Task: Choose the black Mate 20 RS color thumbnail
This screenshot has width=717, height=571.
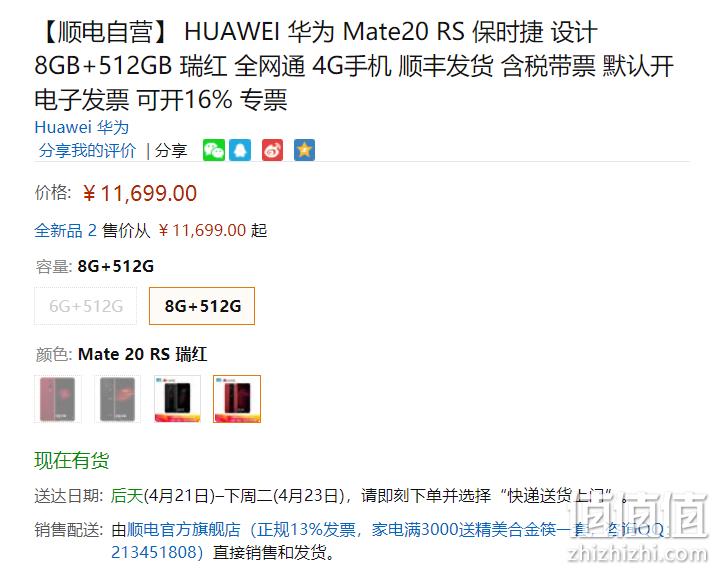Action: [x=177, y=399]
